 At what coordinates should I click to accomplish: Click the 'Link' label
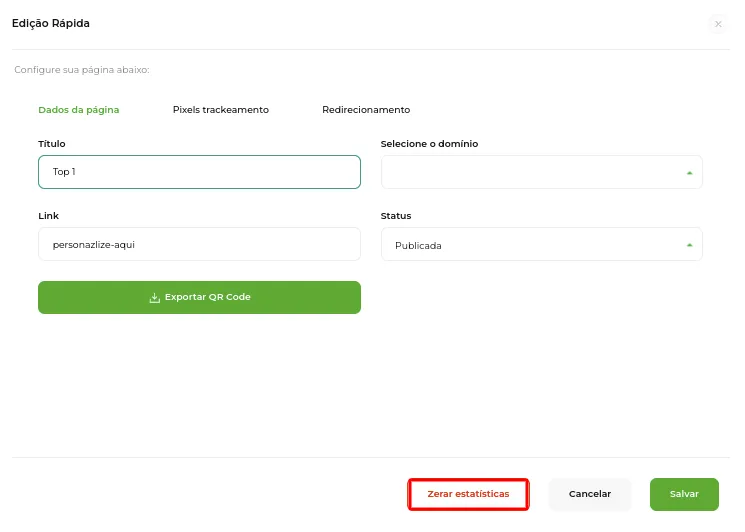point(48,216)
